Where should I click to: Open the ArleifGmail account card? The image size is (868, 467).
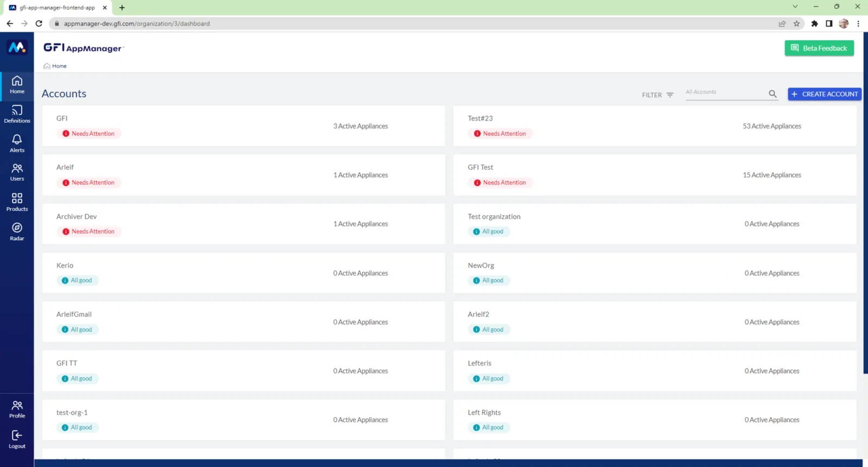[244, 322]
